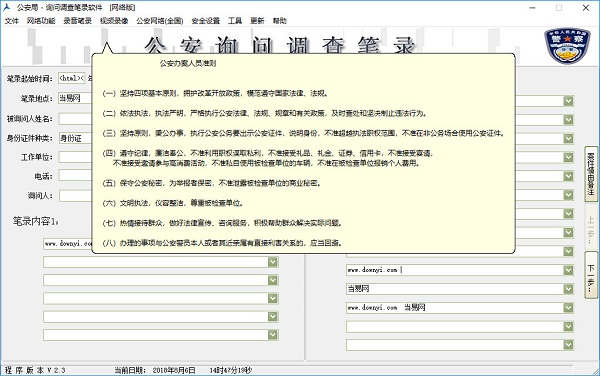Click rule (六) 文明执法 line
This screenshot has height=376, width=600.
point(173,203)
